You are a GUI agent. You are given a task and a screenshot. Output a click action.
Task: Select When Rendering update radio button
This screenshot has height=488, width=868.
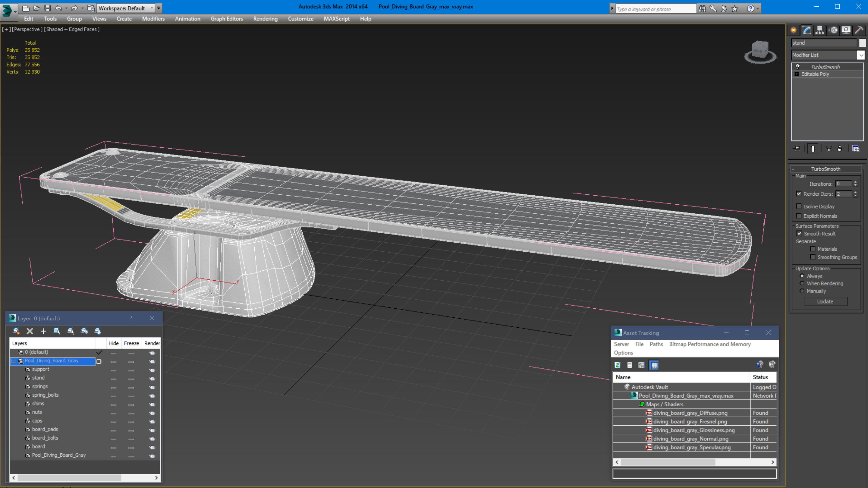(x=802, y=283)
